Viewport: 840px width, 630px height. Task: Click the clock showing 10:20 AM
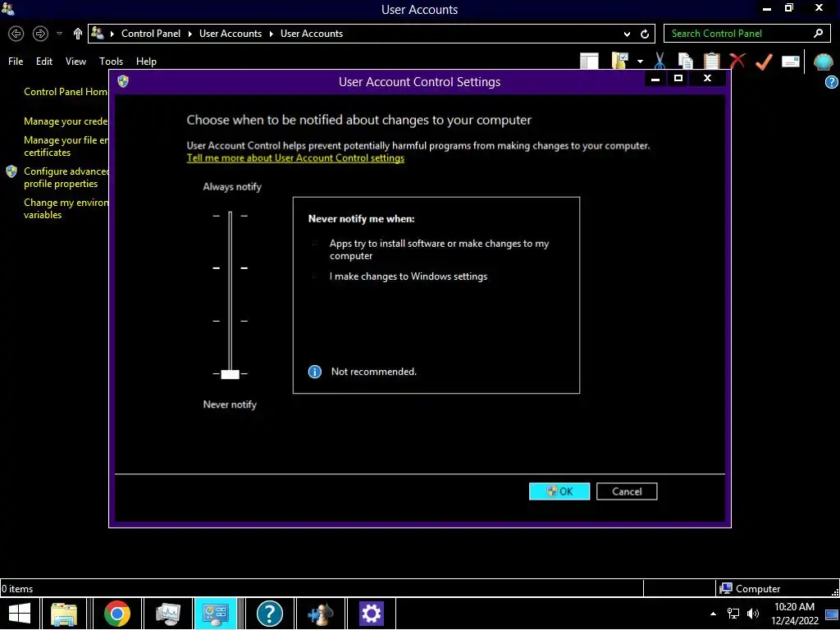(794, 607)
